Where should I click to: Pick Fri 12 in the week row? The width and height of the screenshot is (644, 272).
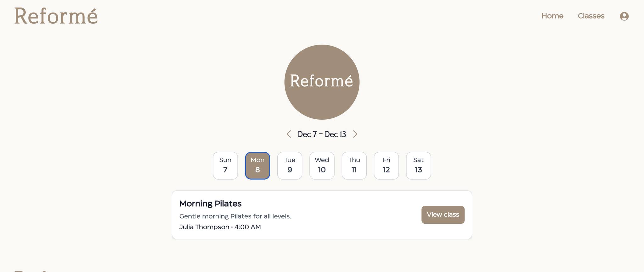point(386,166)
